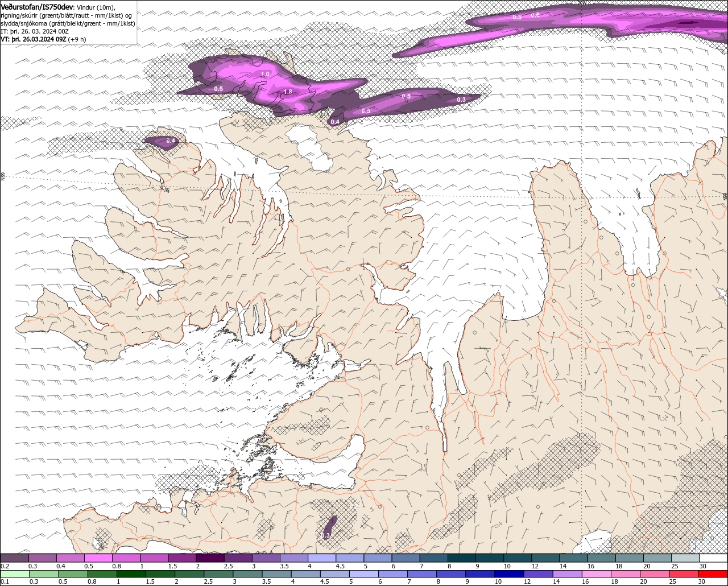Click the 30 label in the lower legend row

coord(701,581)
